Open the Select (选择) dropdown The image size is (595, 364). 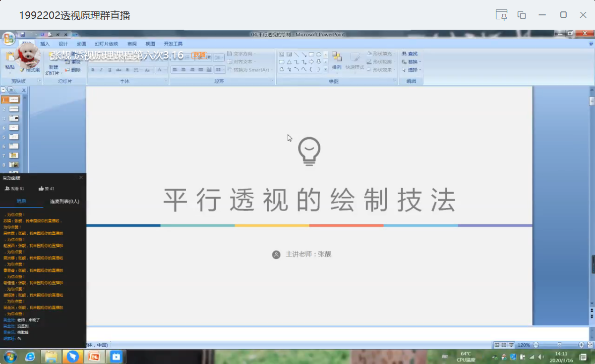click(412, 70)
